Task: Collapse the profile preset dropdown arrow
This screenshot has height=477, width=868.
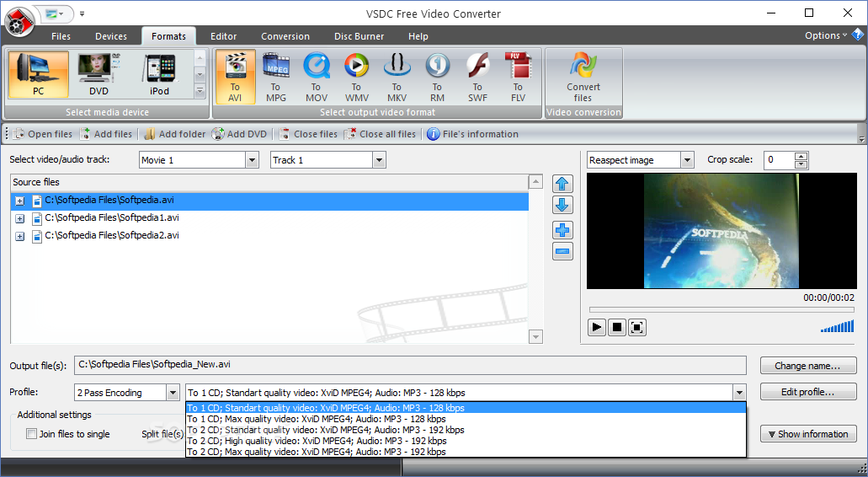Action: (739, 393)
